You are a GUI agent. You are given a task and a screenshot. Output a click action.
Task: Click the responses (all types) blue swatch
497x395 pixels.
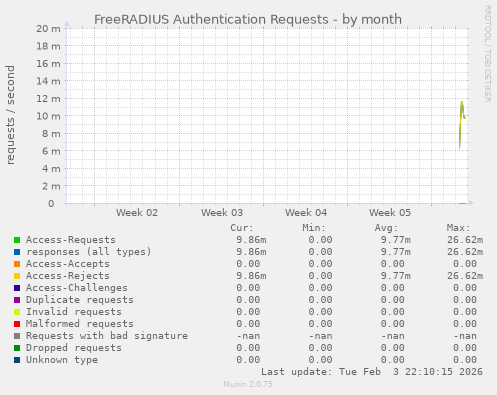pos(17,252)
